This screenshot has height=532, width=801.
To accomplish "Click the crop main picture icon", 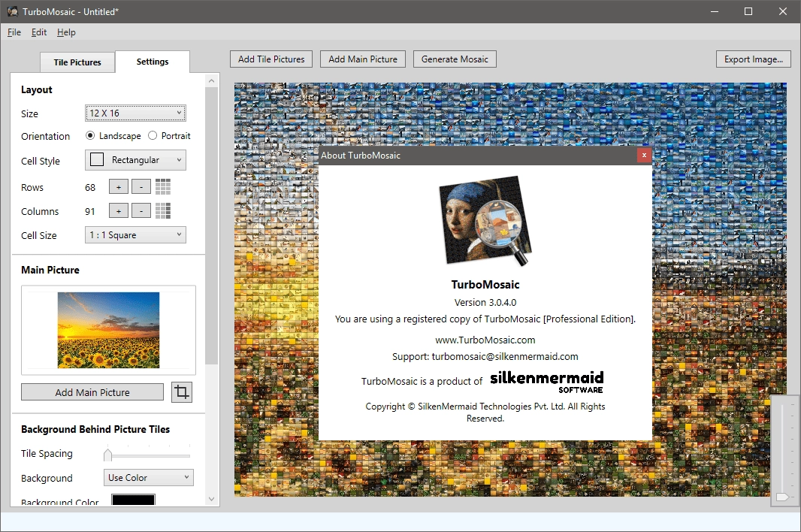I will click(x=182, y=392).
